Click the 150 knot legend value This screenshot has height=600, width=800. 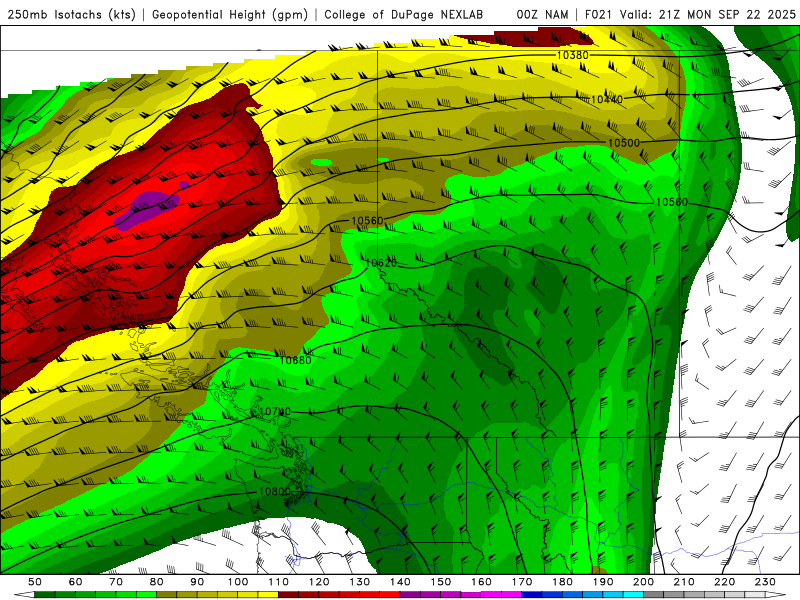coord(441,582)
